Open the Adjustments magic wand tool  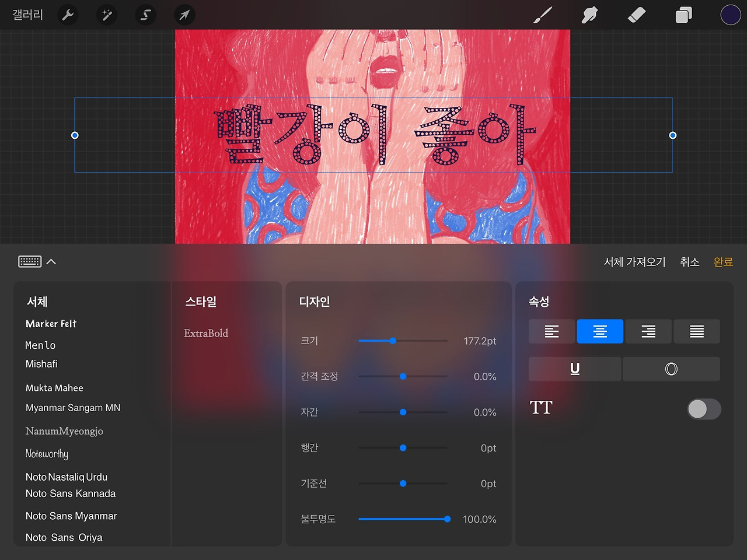pyautogui.click(x=106, y=15)
